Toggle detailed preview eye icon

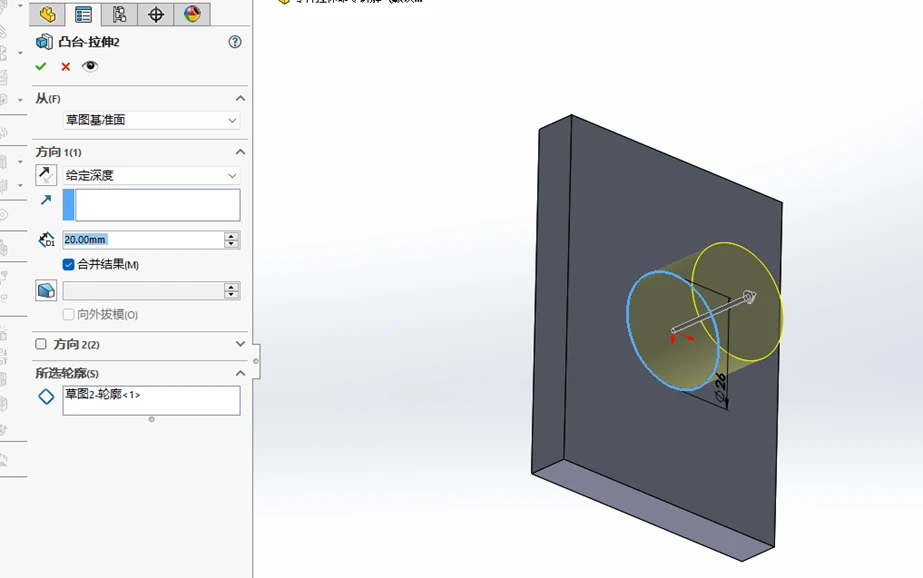89,66
